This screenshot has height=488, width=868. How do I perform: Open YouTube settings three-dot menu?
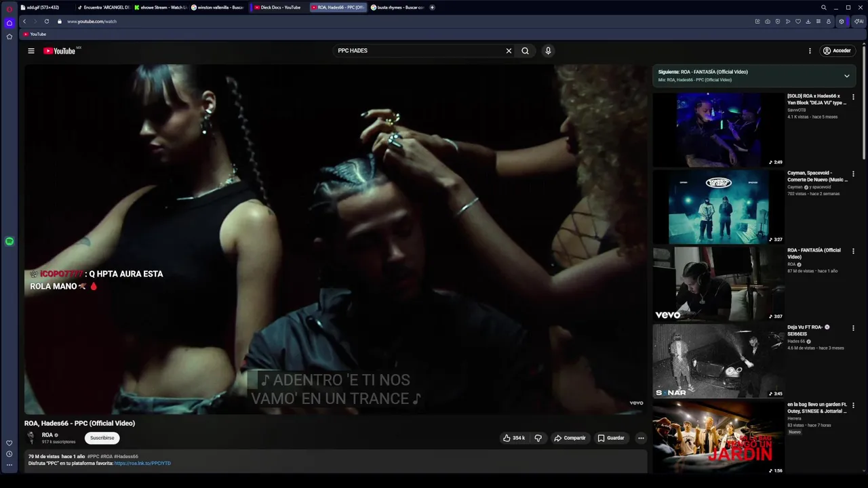click(810, 51)
